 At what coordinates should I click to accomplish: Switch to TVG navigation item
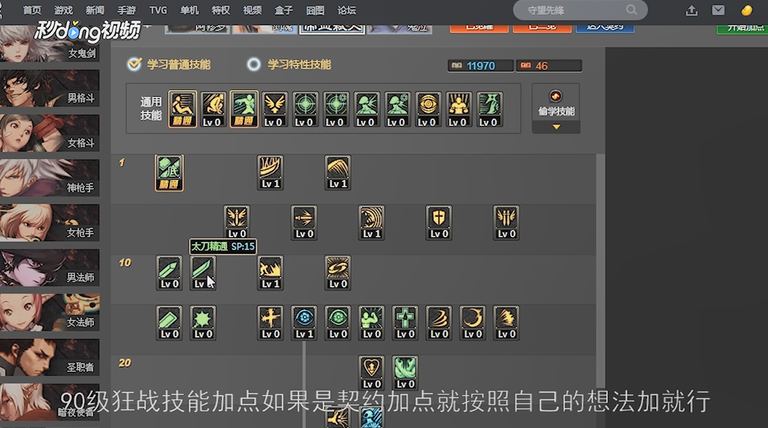(x=158, y=10)
